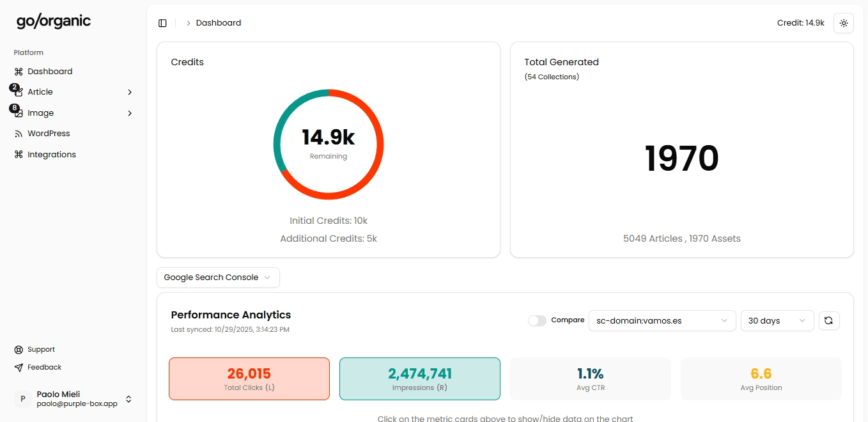The height and width of the screenshot is (422, 868).
Task: Click the go/organic logo
Action: 54,22
